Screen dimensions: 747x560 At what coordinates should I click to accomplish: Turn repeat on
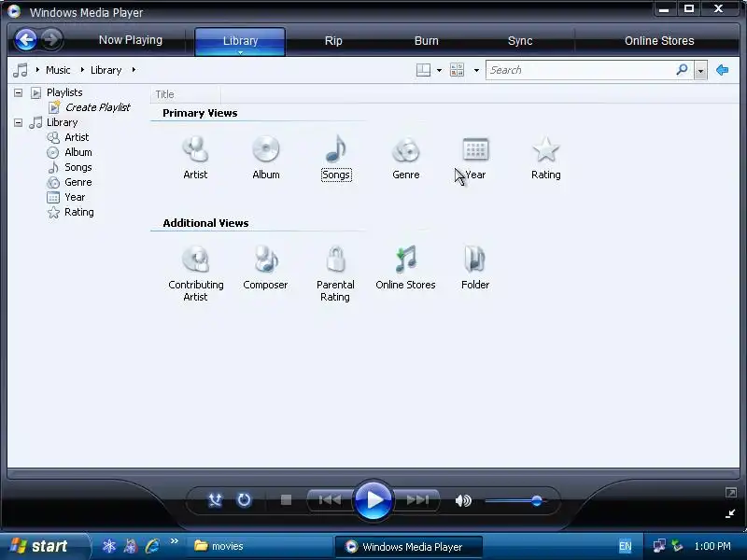[x=244, y=500]
